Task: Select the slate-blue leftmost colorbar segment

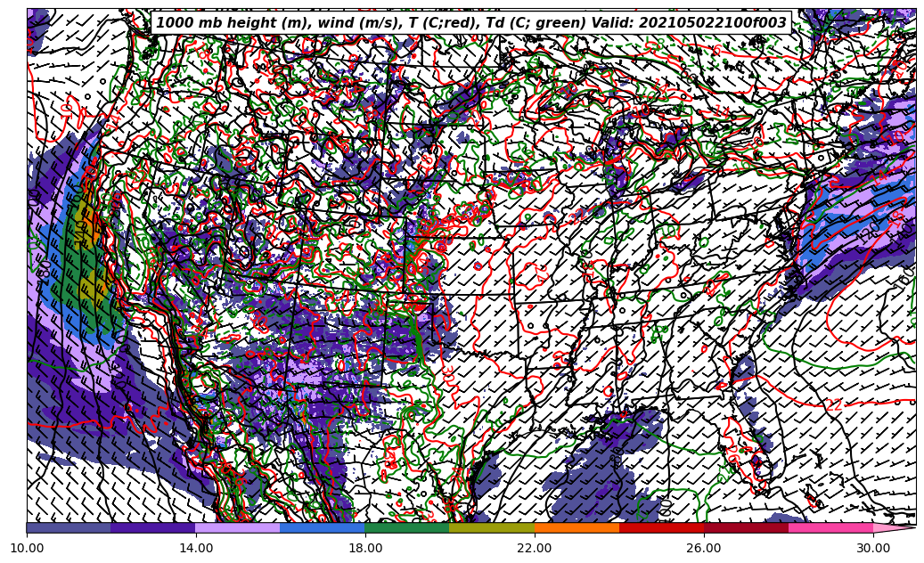Action: [69, 528]
